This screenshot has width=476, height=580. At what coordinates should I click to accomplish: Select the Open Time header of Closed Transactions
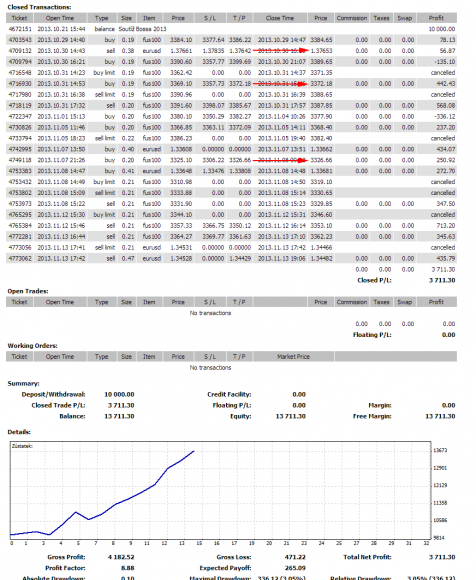60,18
